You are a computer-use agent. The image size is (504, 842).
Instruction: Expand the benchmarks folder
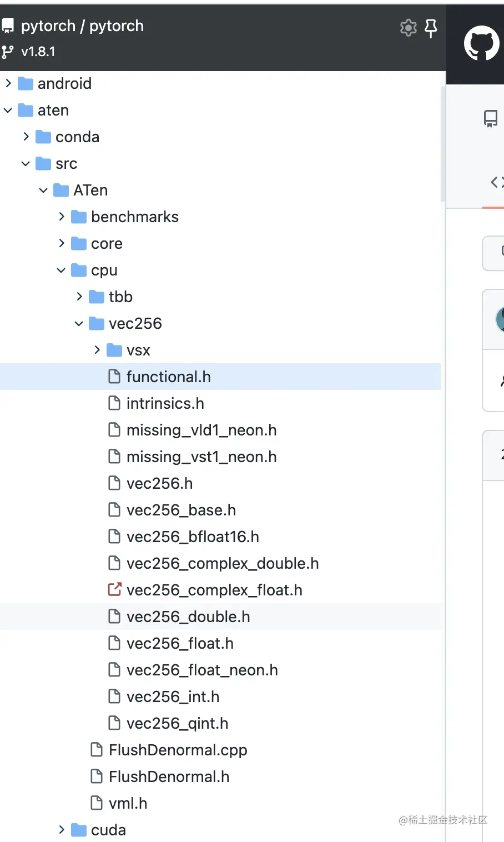coord(61,217)
